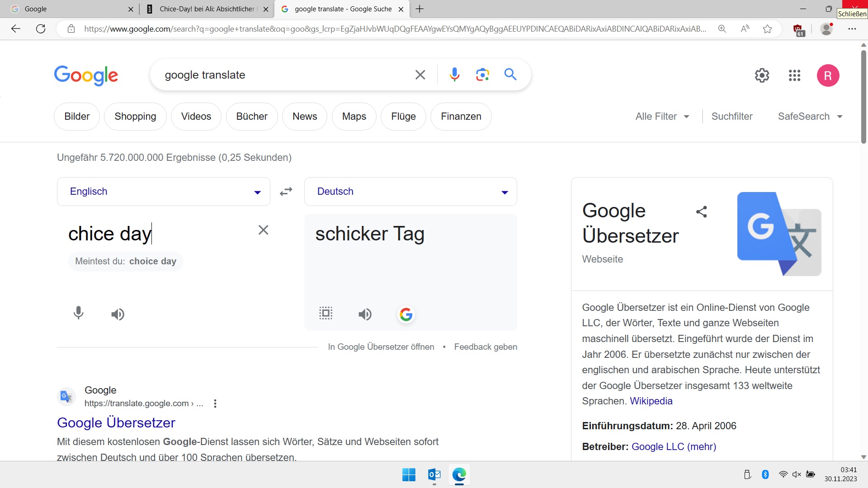The height and width of the screenshot is (488, 868).
Task: Clear the source text chice day
Action: (263, 230)
